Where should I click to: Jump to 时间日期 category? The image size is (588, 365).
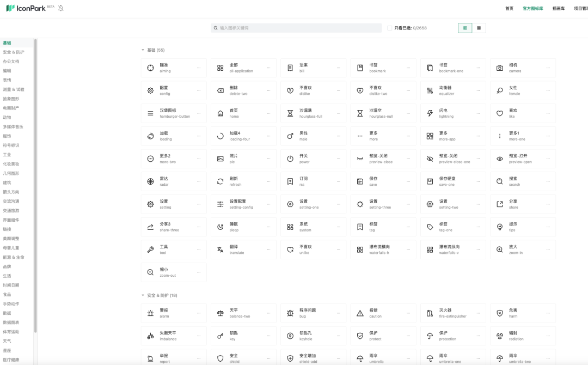click(11, 285)
